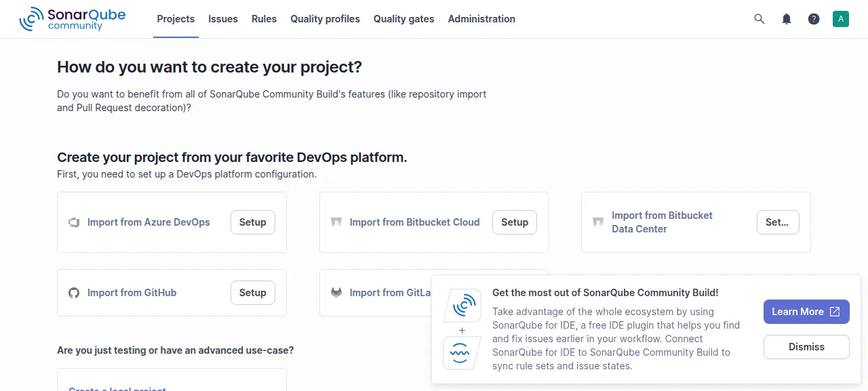Click the Learn More button
This screenshot has height=391, width=868.
coord(806,312)
